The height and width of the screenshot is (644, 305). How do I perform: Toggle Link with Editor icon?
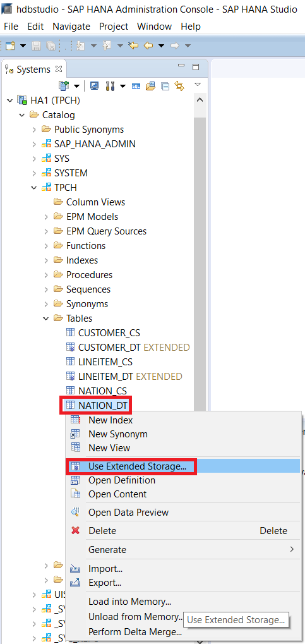[x=179, y=85]
